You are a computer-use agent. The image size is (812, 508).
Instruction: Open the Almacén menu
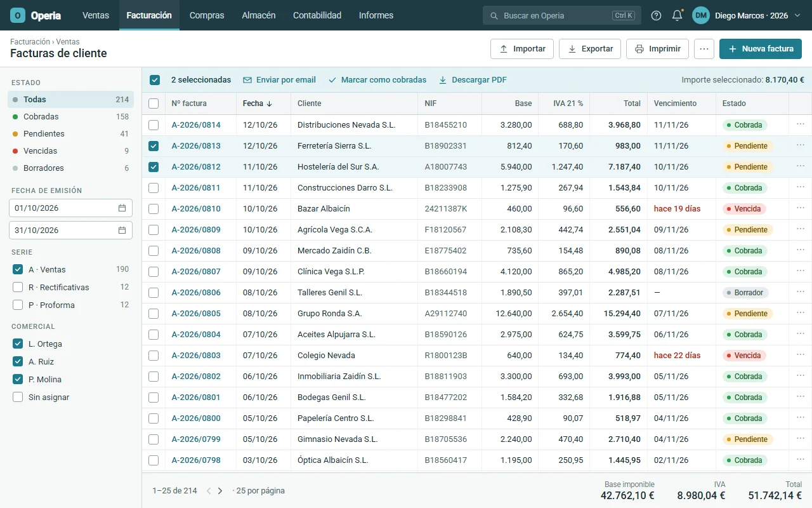coord(259,15)
